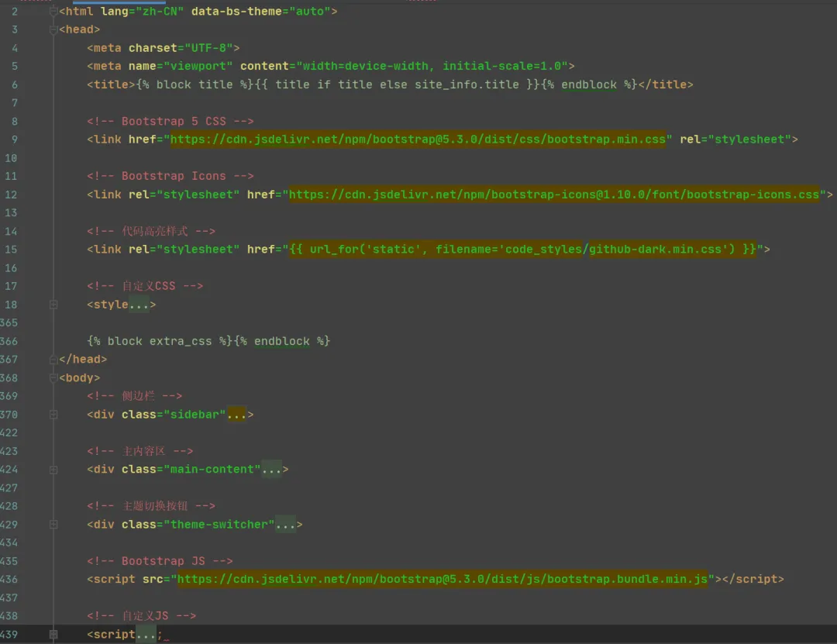Unfold the ellipsis after class="theme-switcher"

click(285, 525)
